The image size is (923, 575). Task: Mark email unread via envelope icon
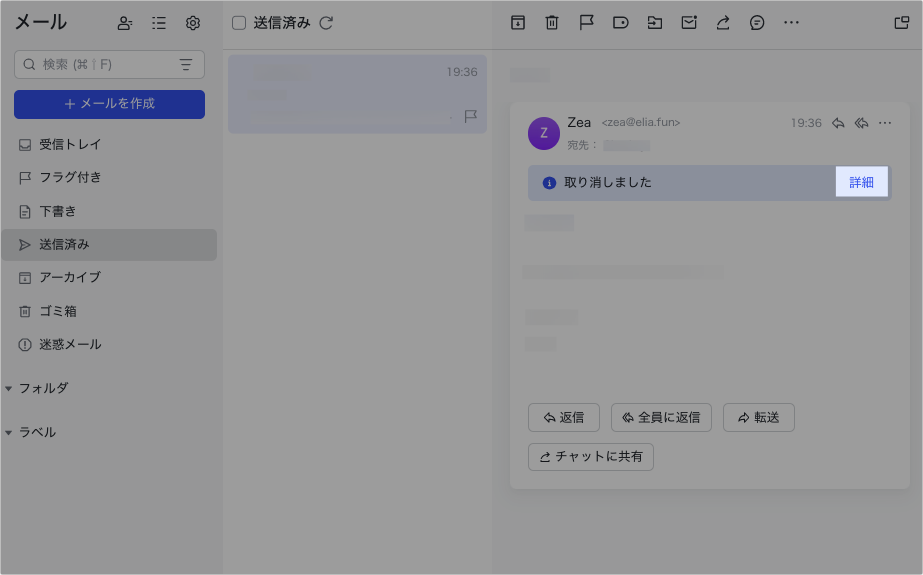689,23
